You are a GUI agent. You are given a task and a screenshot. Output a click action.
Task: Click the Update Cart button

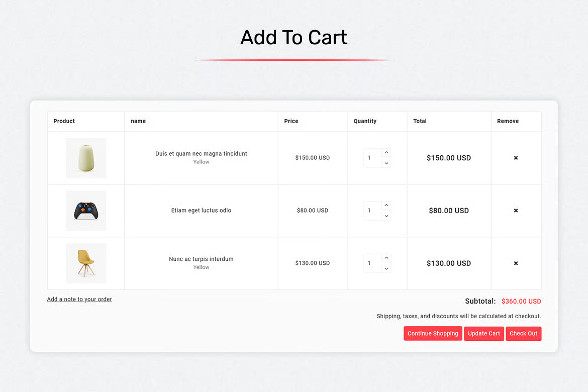[483, 333]
